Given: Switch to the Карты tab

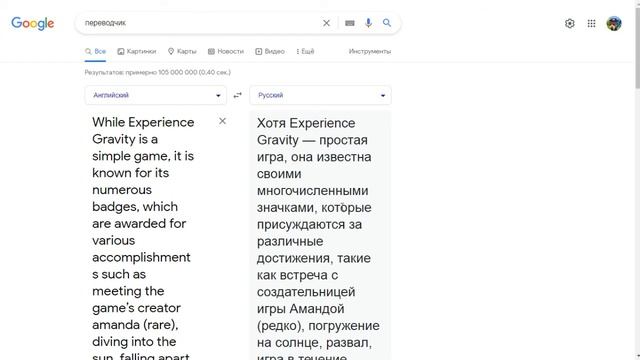Looking at the screenshot, I should click(x=182, y=51).
